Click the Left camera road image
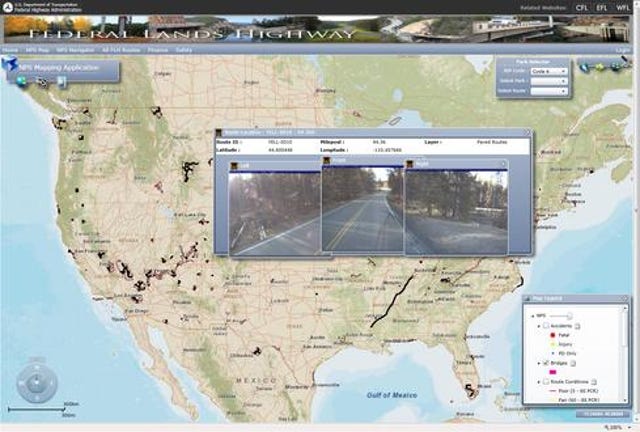Screen dimensions: 640x432 coord(275,213)
